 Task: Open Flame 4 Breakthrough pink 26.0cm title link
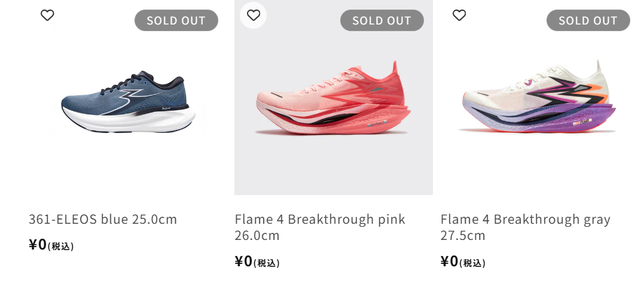[x=320, y=227]
